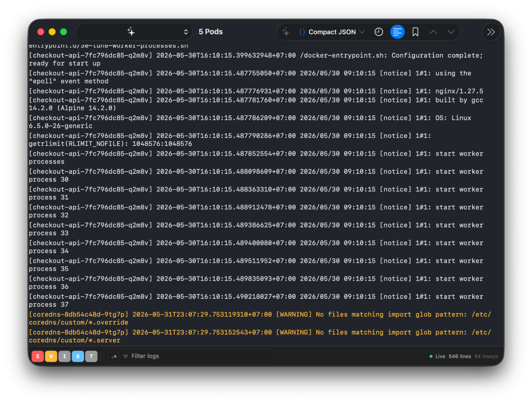Image resolution: width=532 pixels, height=403 pixels.
Task: Toggle the I info level filter
Action: 64,356
